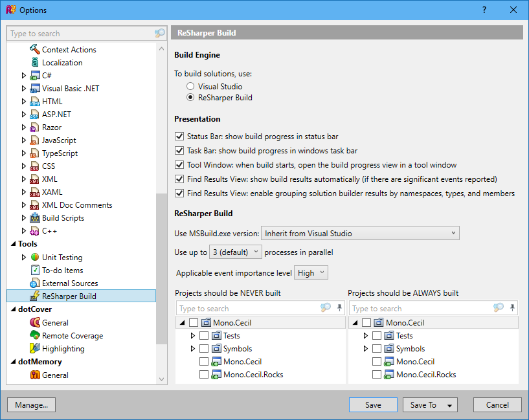
Task: Click the pin icon in ALWAYS built search
Action: 512,307
